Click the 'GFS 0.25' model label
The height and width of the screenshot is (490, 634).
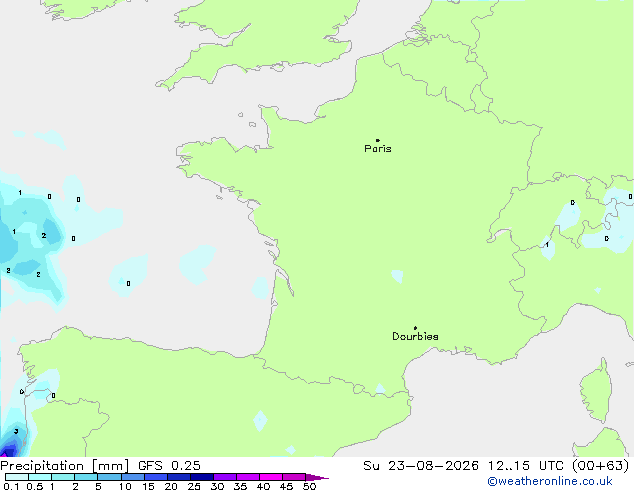tap(169, 466)
